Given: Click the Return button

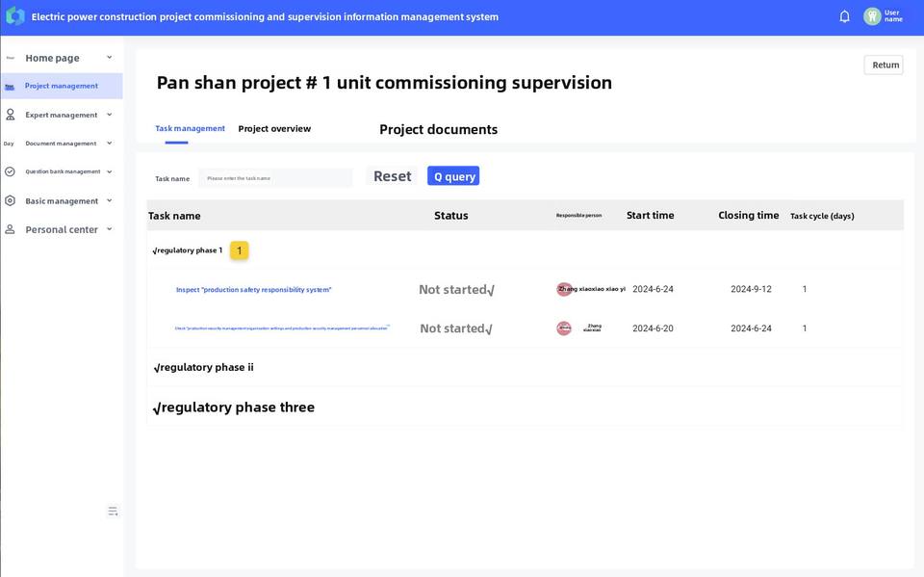Looking at the screenshot, I should (x=885, y=65).
